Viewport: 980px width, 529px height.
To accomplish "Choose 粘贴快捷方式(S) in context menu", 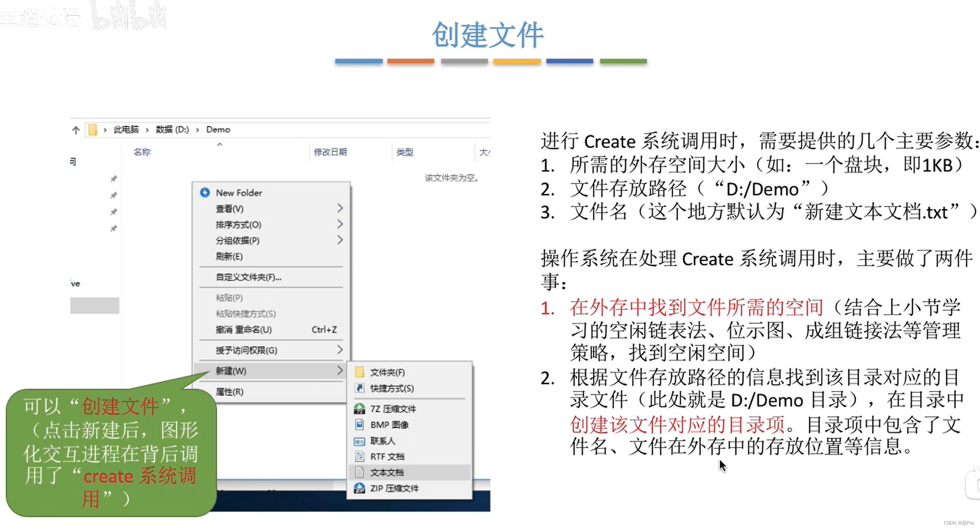I will [x=271, y=314].
